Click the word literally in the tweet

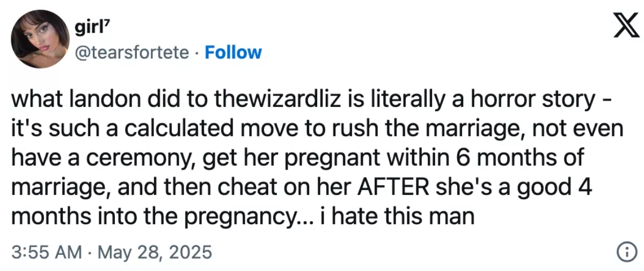pyautogui.click(x=387, y=100)
